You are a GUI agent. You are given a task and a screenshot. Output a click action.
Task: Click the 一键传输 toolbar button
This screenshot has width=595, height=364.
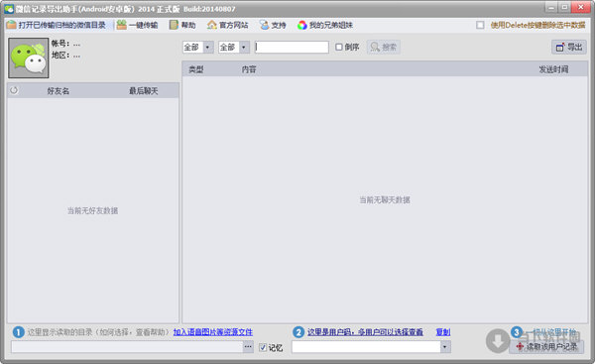[137, 25]
